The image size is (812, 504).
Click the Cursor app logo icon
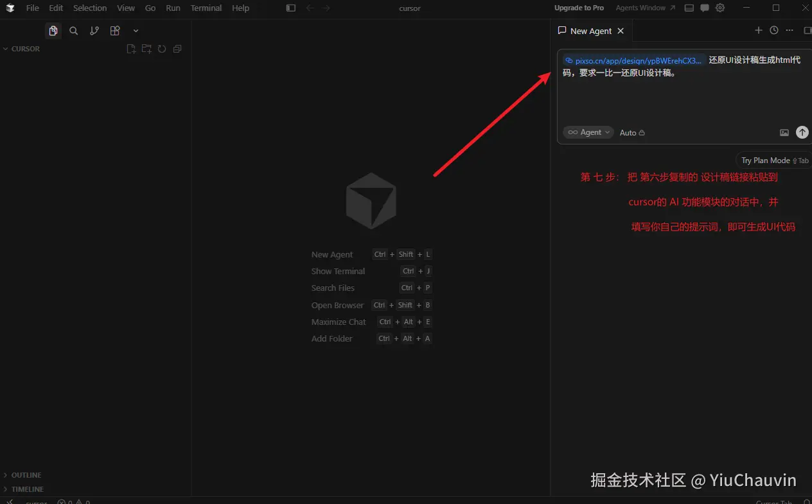(x=10, y=8)
